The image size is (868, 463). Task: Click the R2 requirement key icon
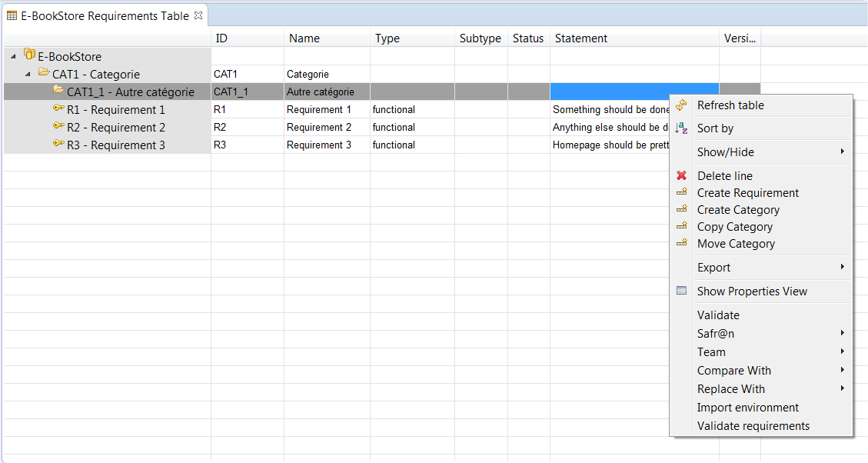click(58, 126)
